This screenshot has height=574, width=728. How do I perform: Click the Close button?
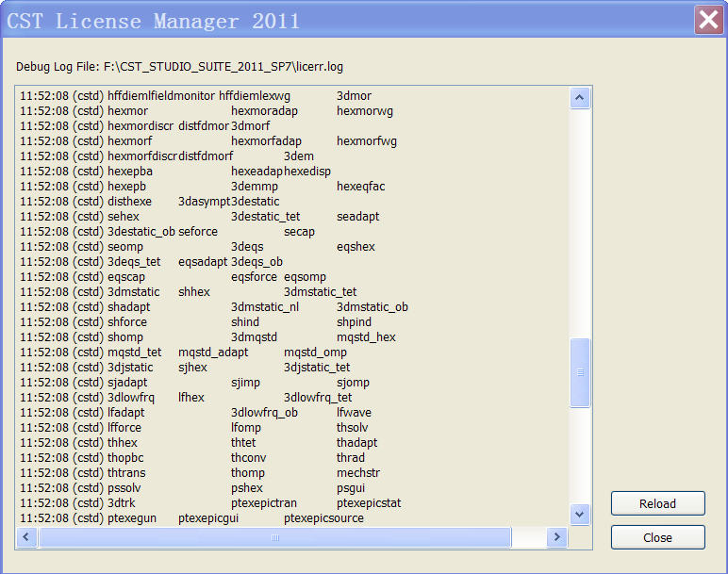pyautogui.click(x=658, y=537)
